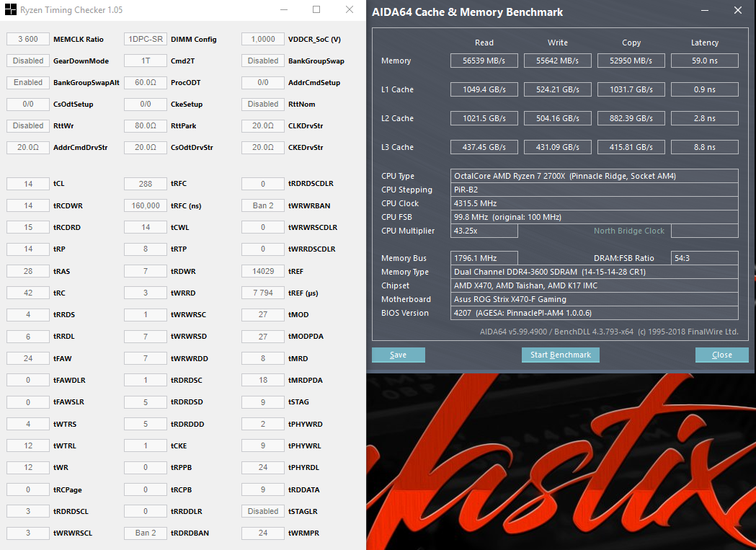756x550 pixels.
Task: Click the tRAS value 28
Action: coord(28,271)
